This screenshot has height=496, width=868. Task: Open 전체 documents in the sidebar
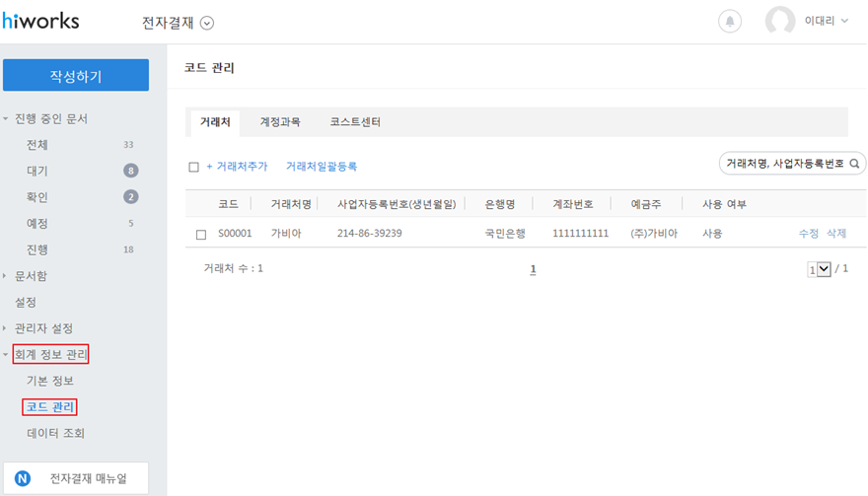[x=37, y=145]
